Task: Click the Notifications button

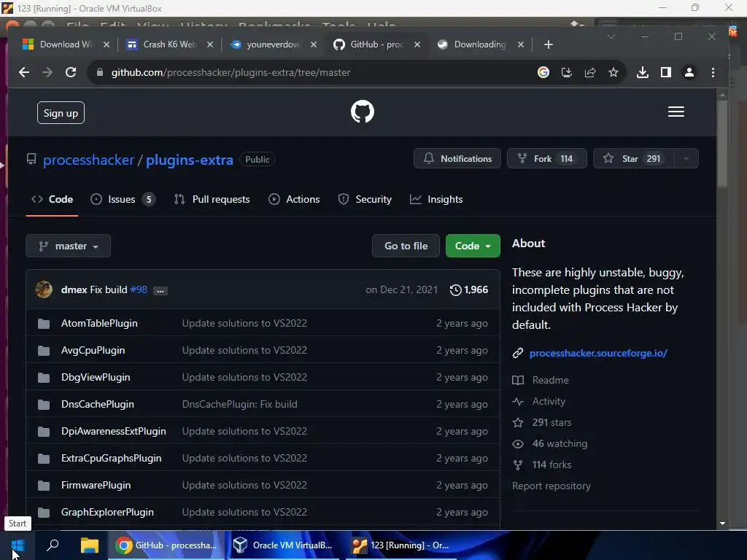Action: (457, 158)
